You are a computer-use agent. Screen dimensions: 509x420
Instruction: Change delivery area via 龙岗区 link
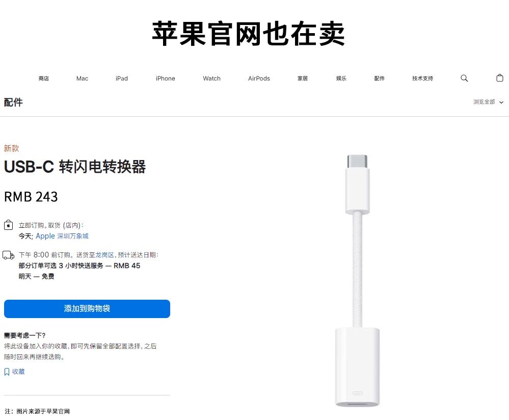(x=104, y=255)
